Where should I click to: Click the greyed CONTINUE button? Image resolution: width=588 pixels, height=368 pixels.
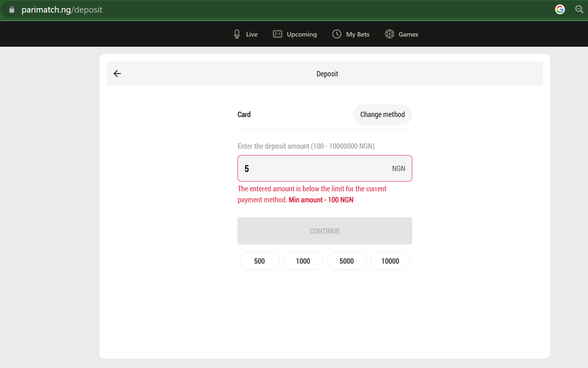(325, 231)
